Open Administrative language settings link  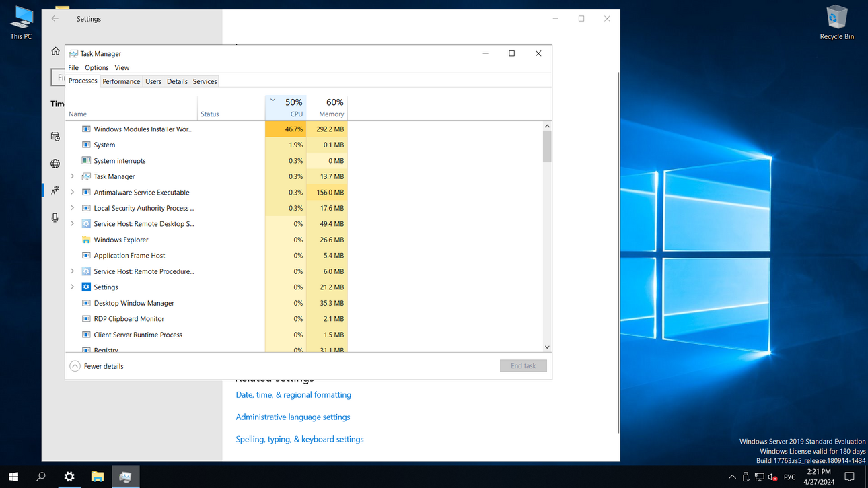click(293, 417)
